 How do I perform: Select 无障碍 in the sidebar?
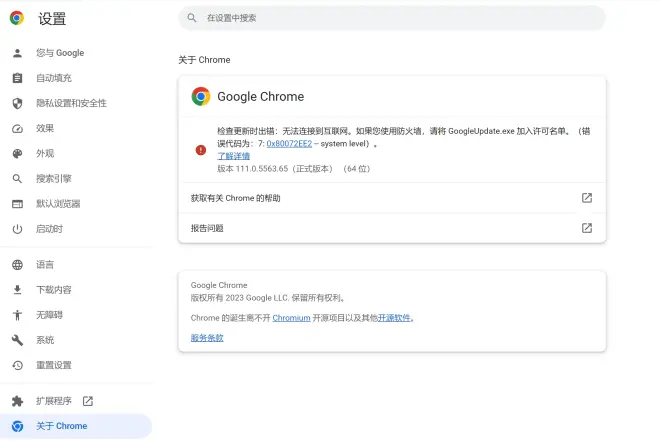49,315
